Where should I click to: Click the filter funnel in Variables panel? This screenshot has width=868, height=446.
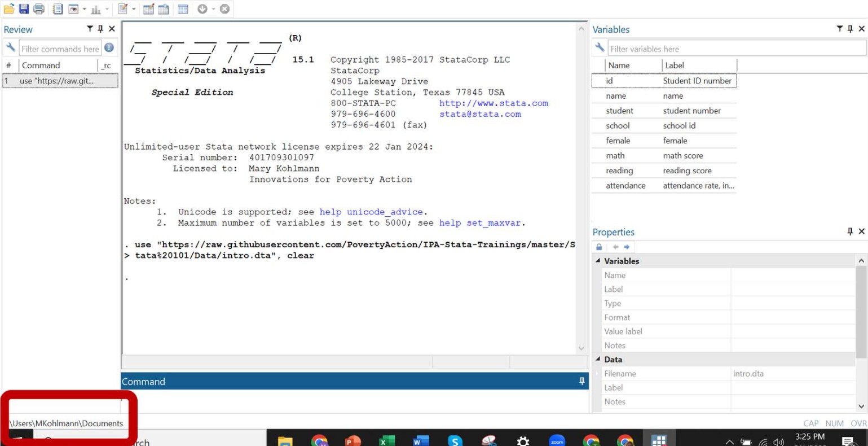[x=840, y=29]
